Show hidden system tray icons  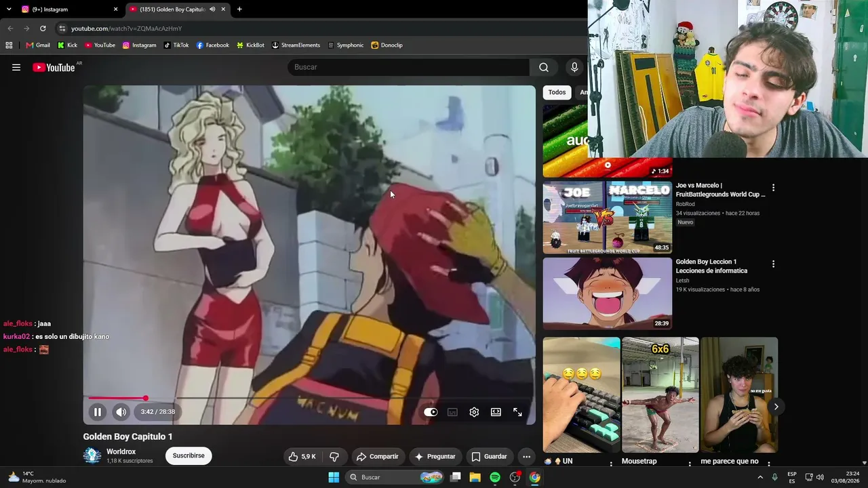[759, 477]
